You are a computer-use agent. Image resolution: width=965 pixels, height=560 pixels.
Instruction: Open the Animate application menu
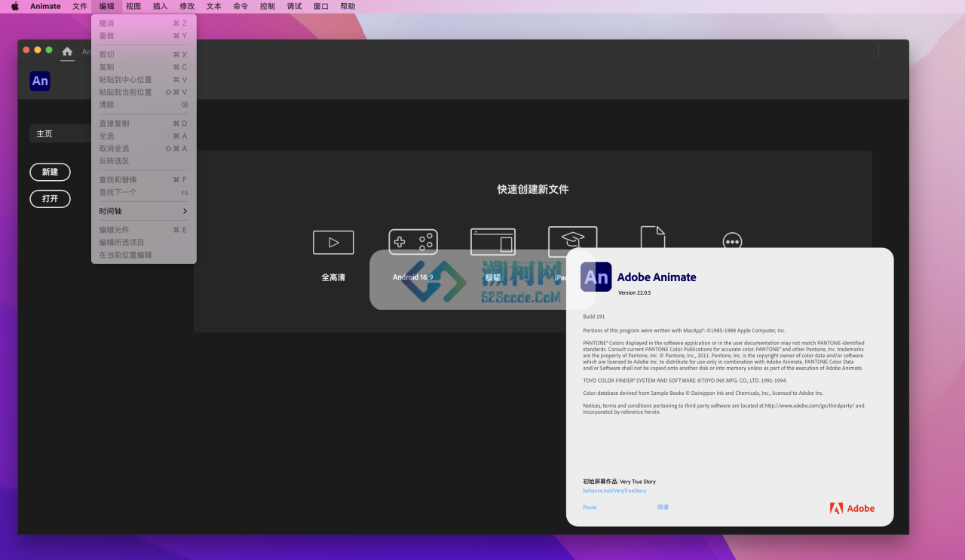point(45,6)
